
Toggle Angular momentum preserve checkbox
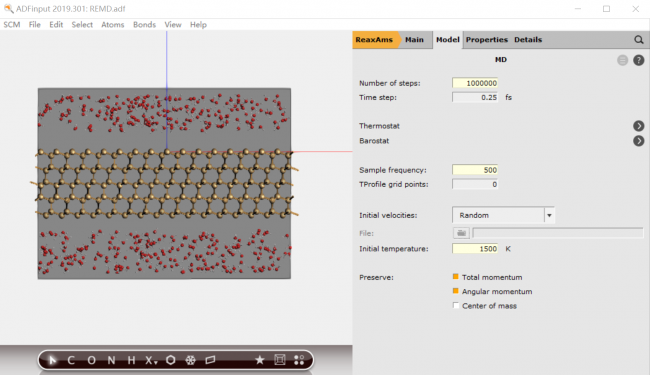point(456,291)
